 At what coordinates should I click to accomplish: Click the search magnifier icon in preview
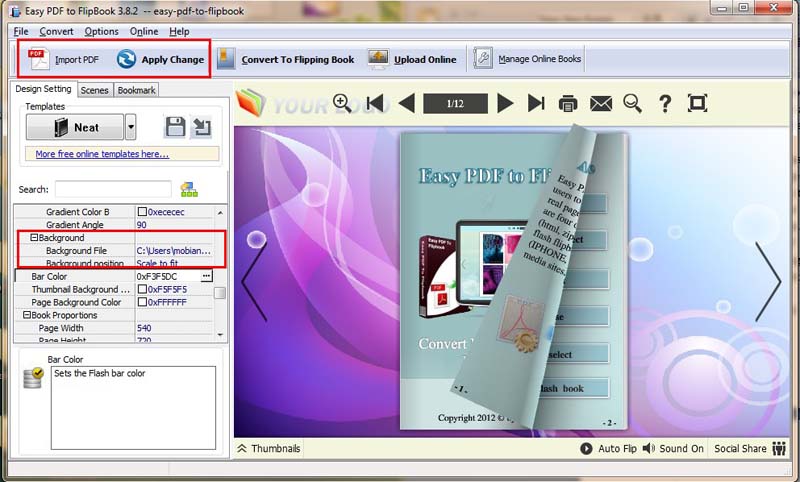click(633, 104)
